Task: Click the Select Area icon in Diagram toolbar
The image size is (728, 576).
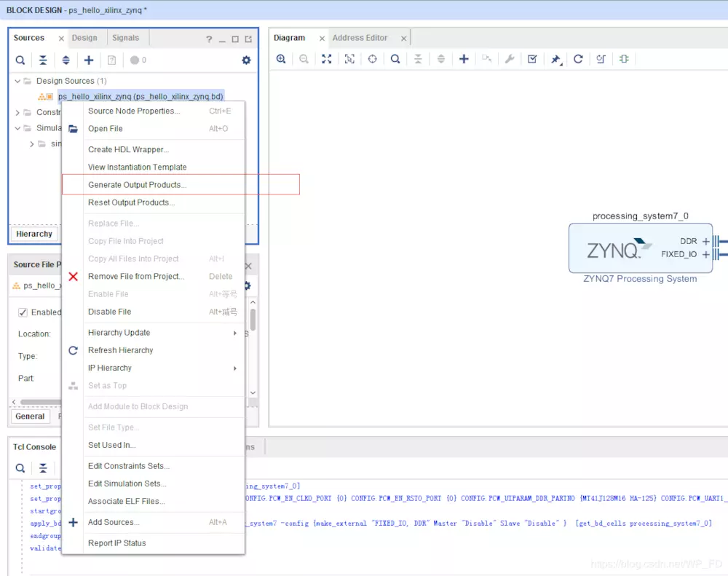Action: click(x=349, y=59)
